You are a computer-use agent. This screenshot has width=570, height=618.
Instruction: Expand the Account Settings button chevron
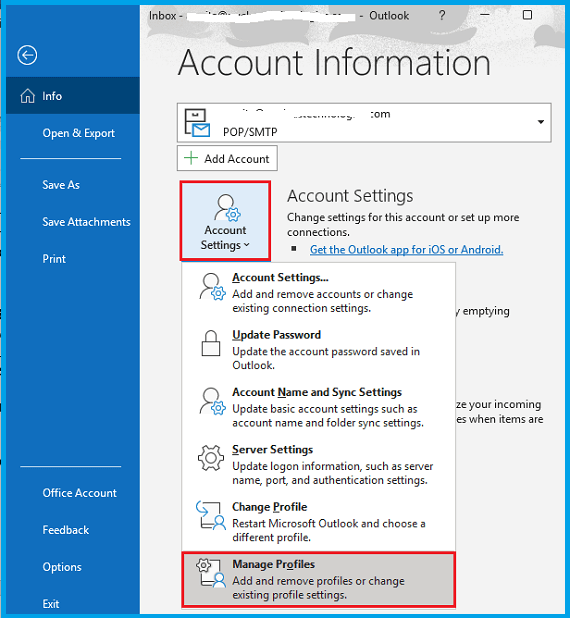point(247,245)
